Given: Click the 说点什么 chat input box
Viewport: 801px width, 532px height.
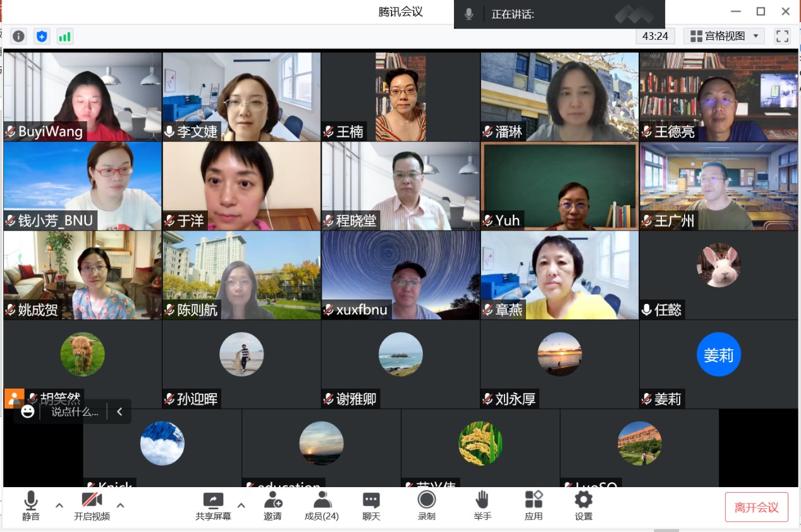Looking at the screenshot, I should 75,412.
